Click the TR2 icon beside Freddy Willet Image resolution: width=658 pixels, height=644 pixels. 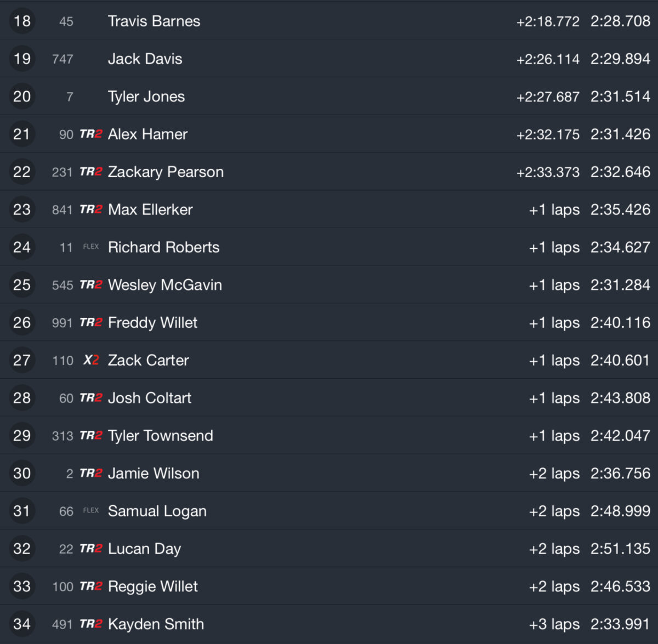(x=91, y=322)
